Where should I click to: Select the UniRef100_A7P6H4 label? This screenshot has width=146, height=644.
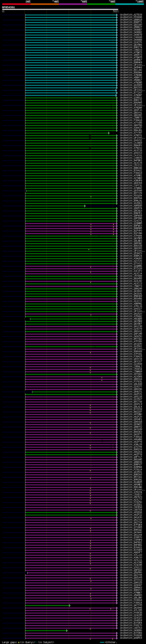coord(131,236)
